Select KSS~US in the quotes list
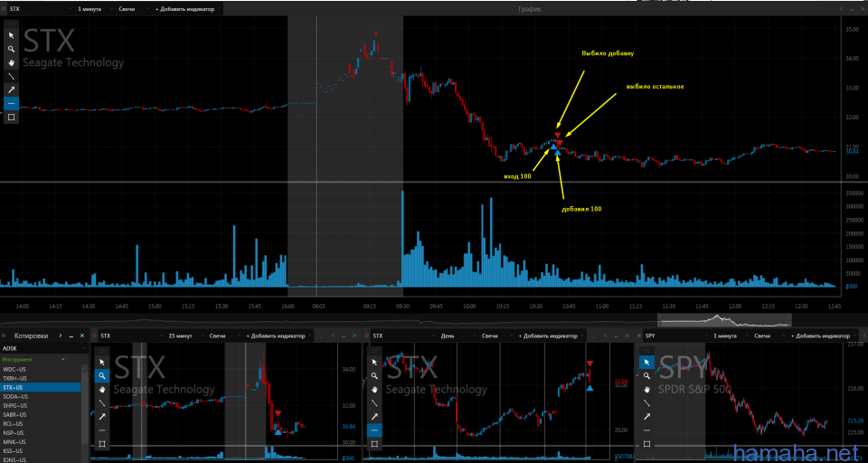Screen dimensions: 868x463 click(41, 451)
